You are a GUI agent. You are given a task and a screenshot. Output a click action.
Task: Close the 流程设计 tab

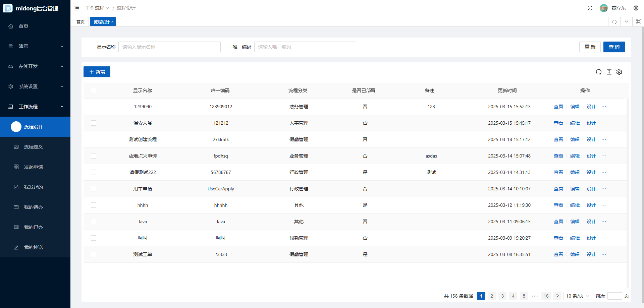(113, 22)
